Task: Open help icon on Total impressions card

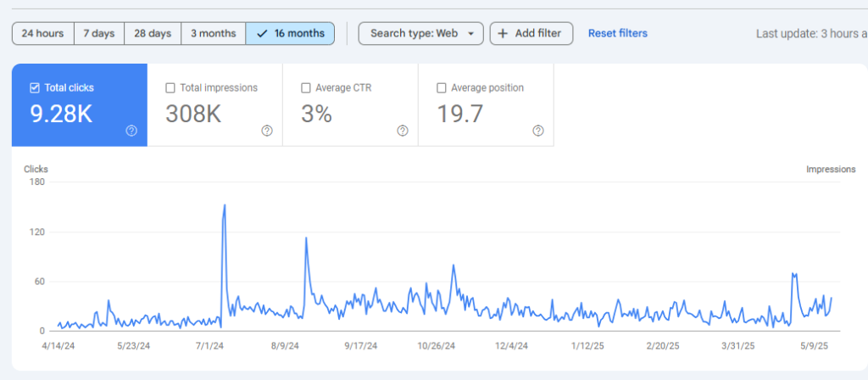Action: (267, 131)
